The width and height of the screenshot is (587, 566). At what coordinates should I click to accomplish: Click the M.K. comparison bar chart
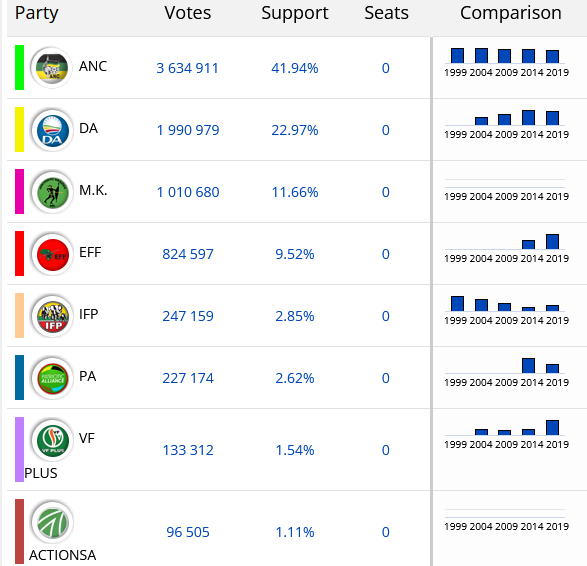(x=507, y=190)
